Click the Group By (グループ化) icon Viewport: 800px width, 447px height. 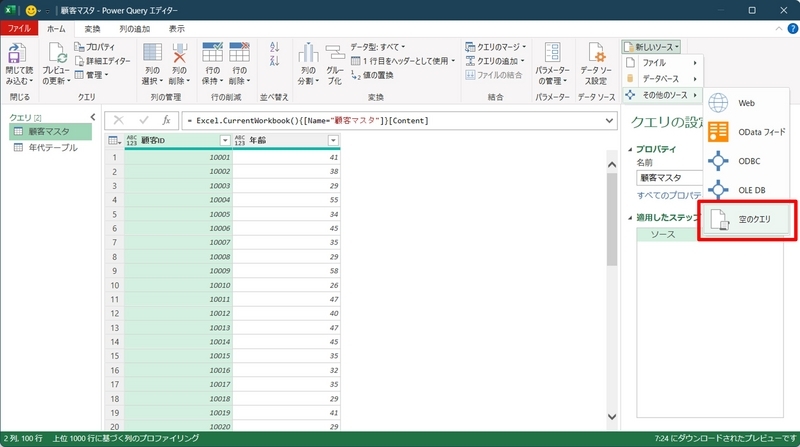[335, 53]
